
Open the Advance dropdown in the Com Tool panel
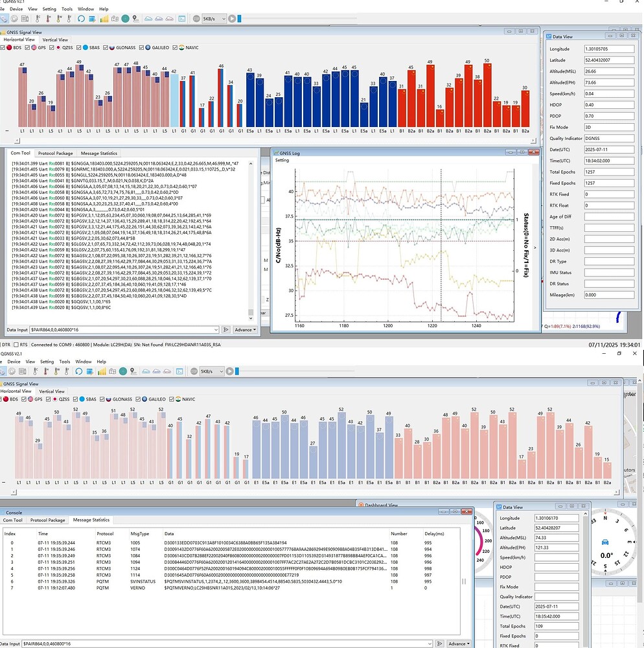pos(246,330)
